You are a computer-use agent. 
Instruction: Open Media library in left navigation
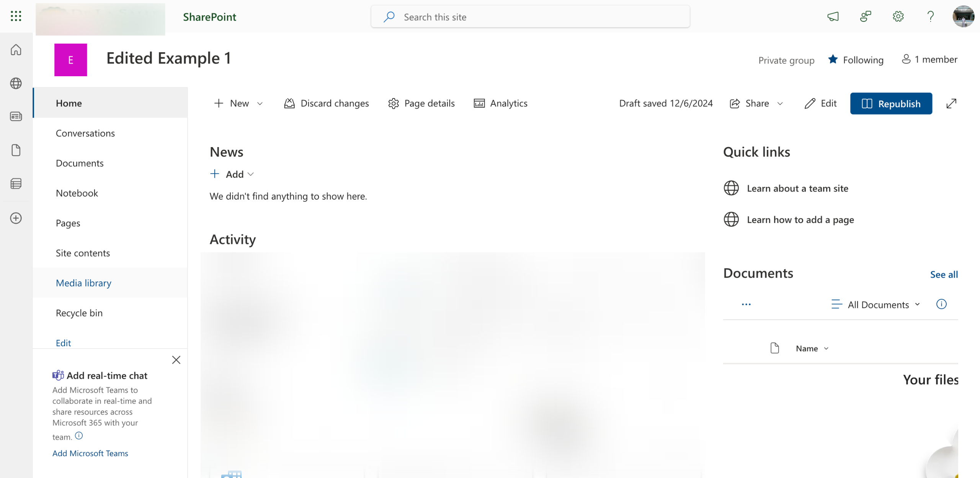point(83,283)
